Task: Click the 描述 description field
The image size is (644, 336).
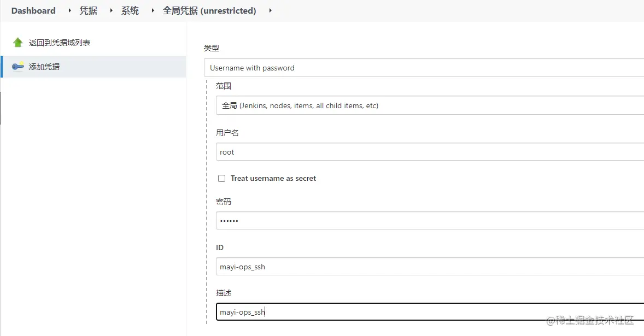Action: tap(429, 312)
